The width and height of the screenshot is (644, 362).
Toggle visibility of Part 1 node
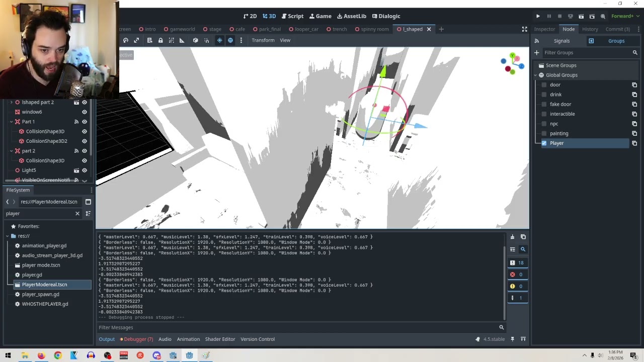(x=85, y=122)
